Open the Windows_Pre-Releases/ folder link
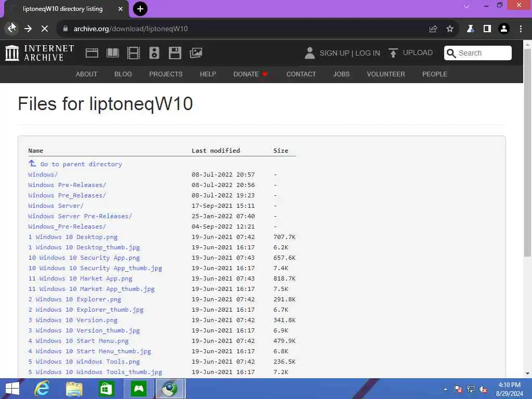This screenshot has width=532, height=399. click(67, 227)
